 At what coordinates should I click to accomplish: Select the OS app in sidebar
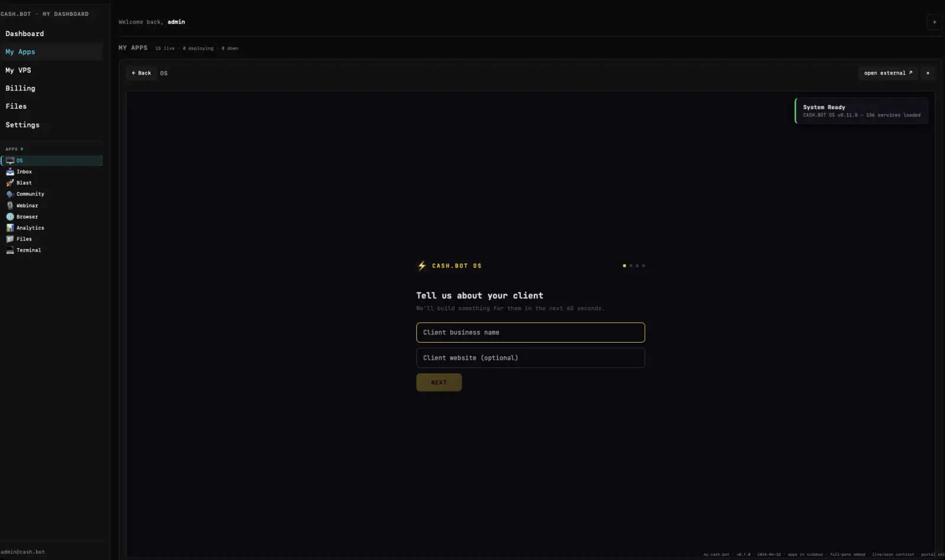[52, 161]
